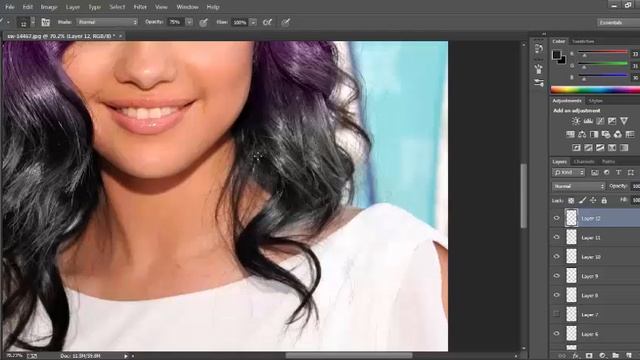The image size is (640, 360).
Task: Open the brush blending Mode dropdown set to Normal
Action: (x=107, y=22)
